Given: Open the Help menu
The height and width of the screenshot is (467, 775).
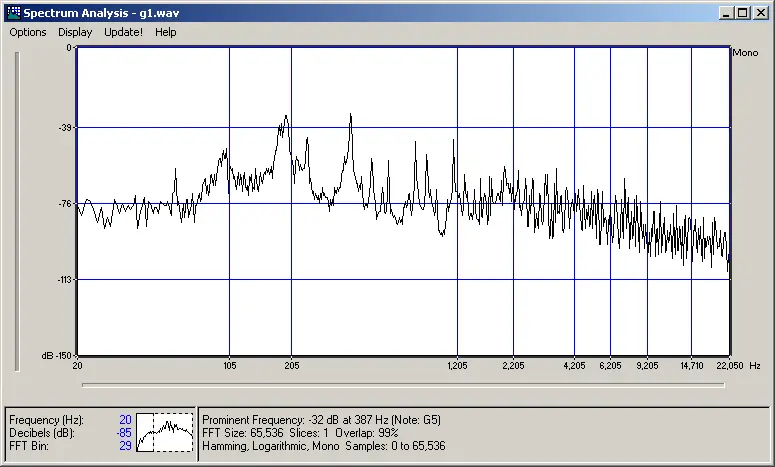Looking at the screenshot, I should pos(166,32).
